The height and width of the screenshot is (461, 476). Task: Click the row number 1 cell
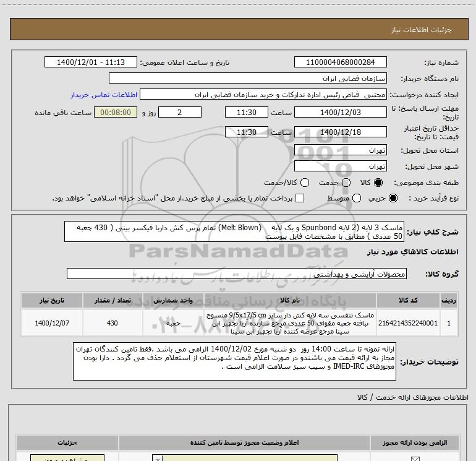tap(449, 323)
